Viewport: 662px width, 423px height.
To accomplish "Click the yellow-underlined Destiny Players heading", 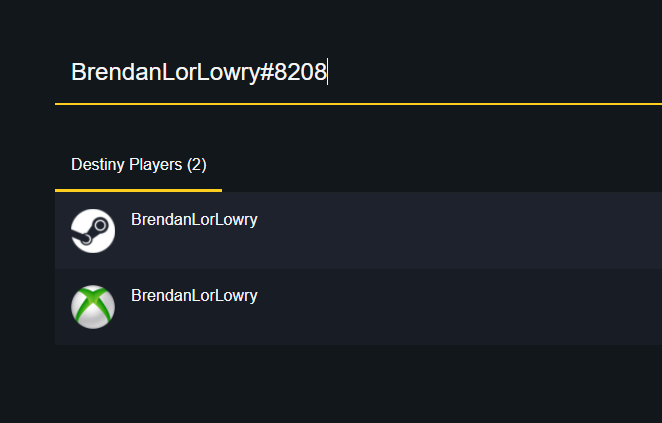I will coord(138,165).
